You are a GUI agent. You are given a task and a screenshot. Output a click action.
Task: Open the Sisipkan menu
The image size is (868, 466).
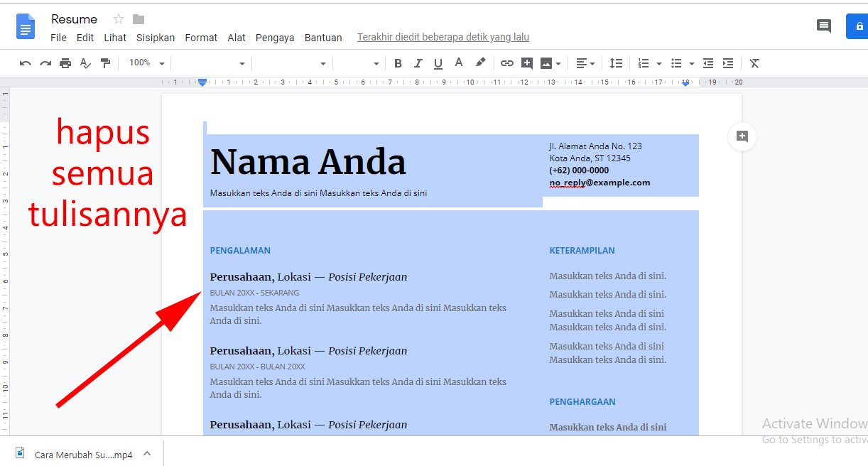(x=156, y=38)
